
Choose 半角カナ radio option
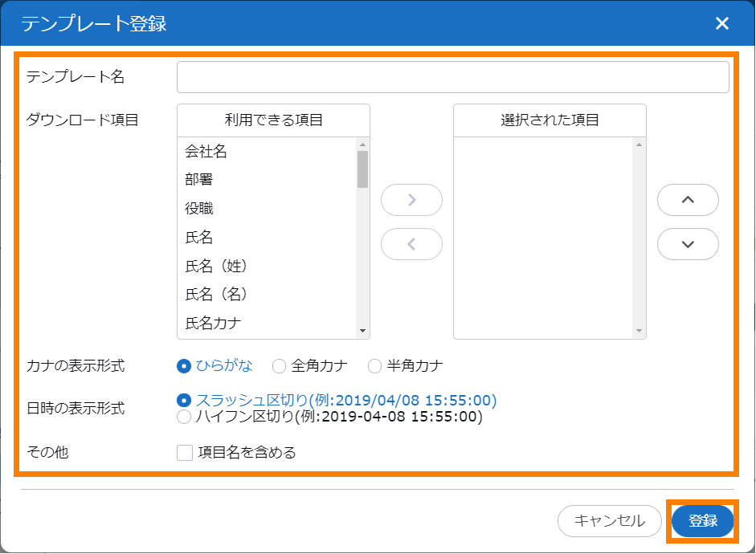375,366
